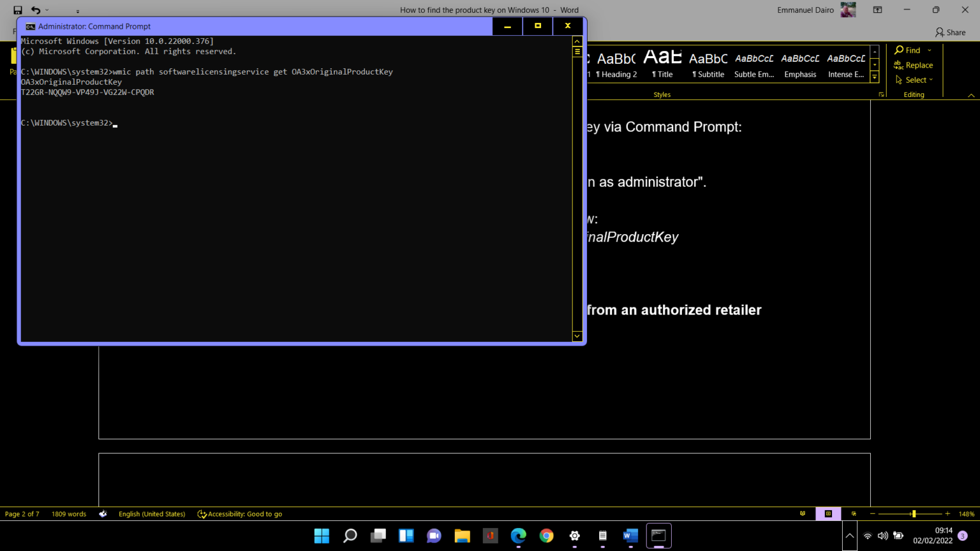The image size is (980, 551).
Task: Open Find in the Editing group
Action: coord(910,50)
